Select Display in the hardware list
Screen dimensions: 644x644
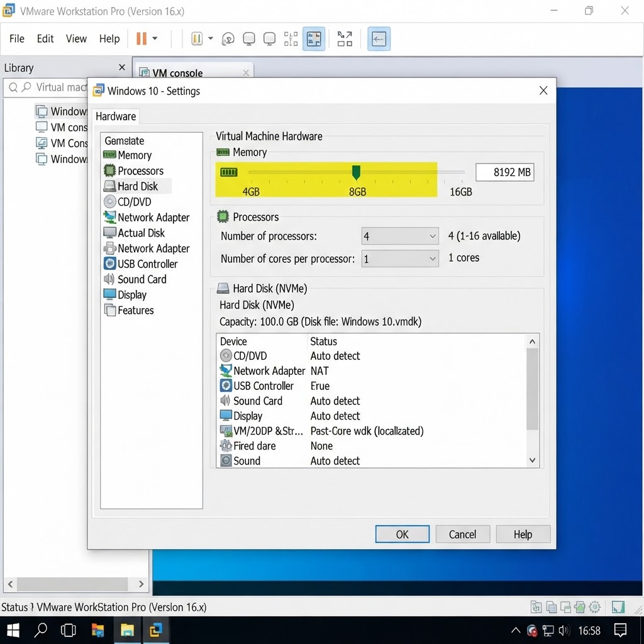click(x=125, y=295)
